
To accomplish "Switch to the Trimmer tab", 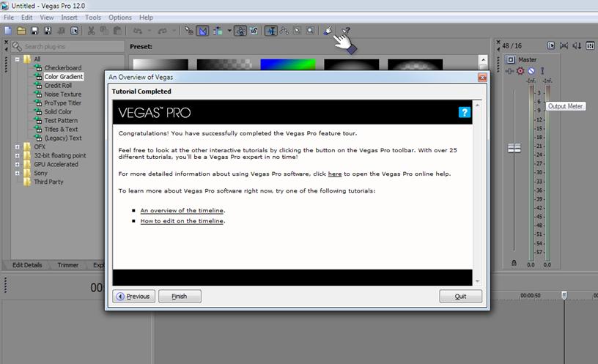I will [68, 265].
